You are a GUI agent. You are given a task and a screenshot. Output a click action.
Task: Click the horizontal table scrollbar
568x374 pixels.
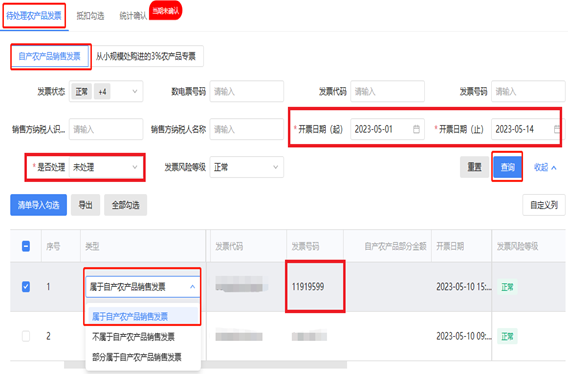[x=205, y=365]
